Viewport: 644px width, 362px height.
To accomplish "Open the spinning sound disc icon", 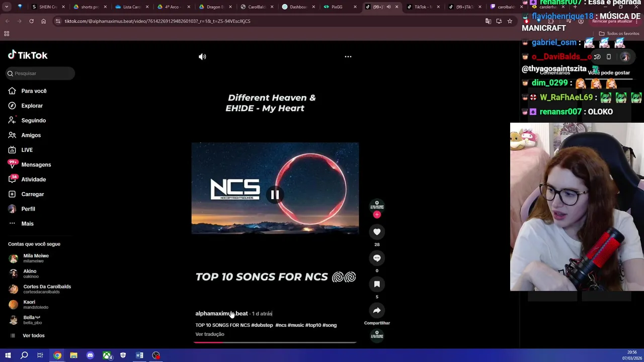I will tap(377, 335).
